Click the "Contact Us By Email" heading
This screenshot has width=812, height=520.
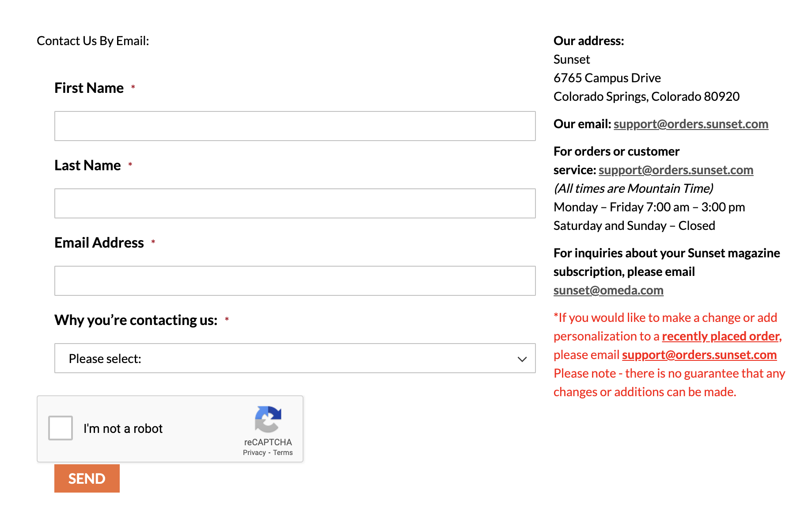[92, 40]
